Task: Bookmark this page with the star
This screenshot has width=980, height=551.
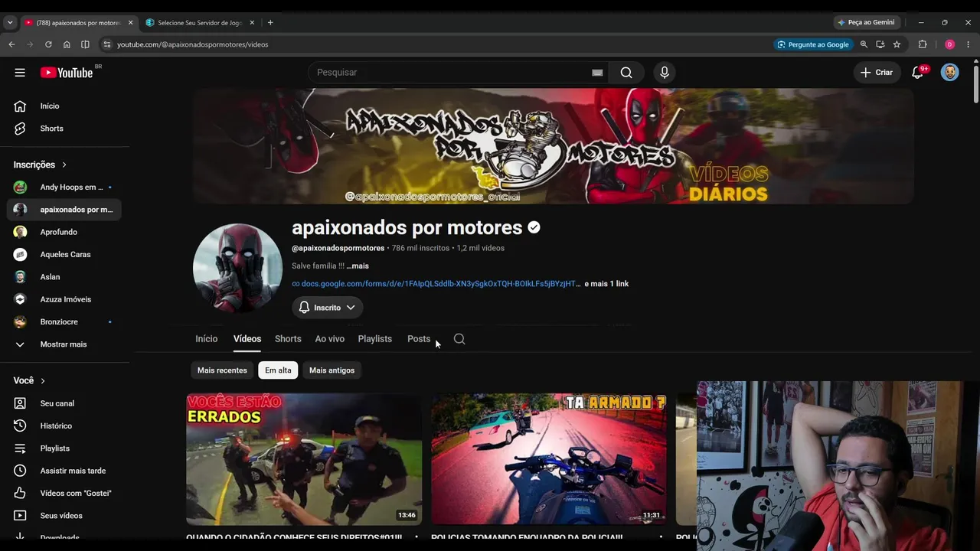Action: (x=897, y=44)
